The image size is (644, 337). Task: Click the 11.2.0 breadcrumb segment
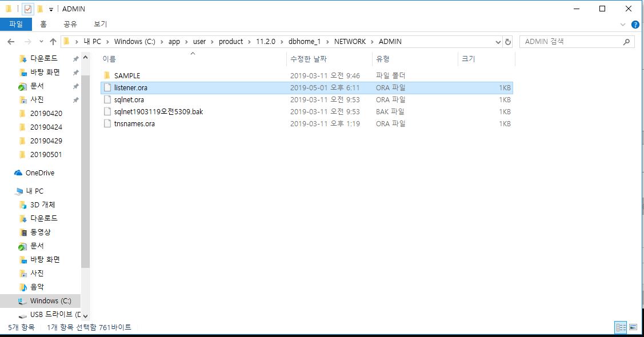[x=266, y=42]
